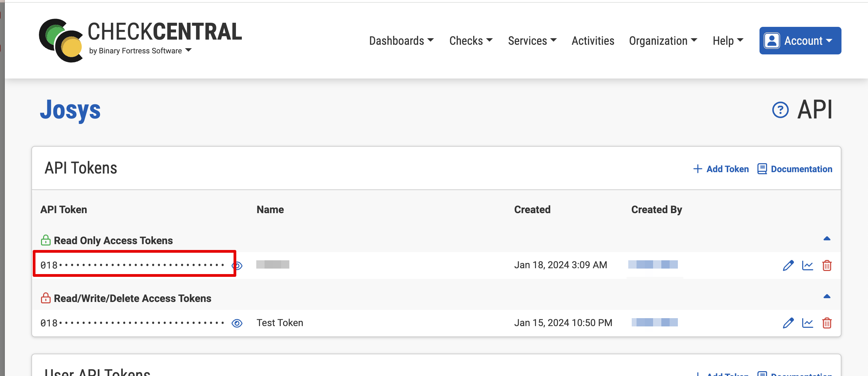Collapse the Read Only Access Tokens section
The height and width of the screenshot is (376, 868).
click(x=827, y=239)
